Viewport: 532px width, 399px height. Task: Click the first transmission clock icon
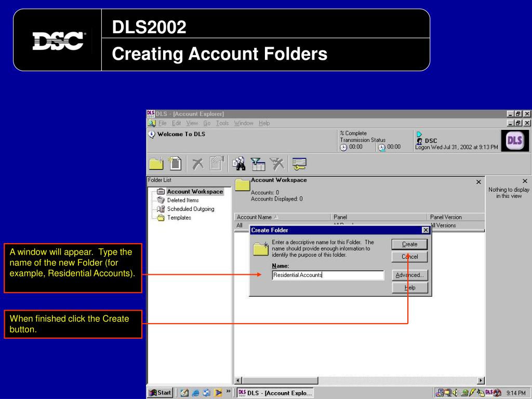pyautogui.click(x=344, y=147)
